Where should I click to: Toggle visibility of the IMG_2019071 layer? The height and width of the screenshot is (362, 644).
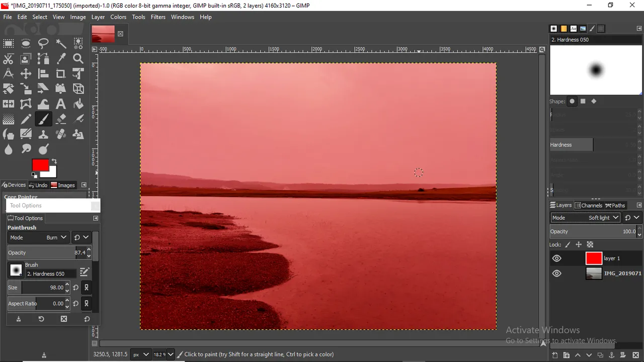click(x=556, y=274)
